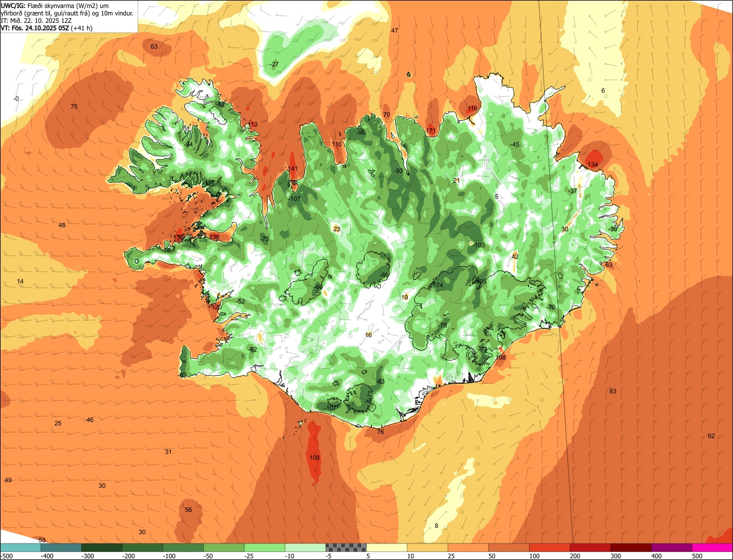The height and width of the screenshot is (560, 733).
Task: Click the value 48 over the western ocean
Action: click(62, 226)
